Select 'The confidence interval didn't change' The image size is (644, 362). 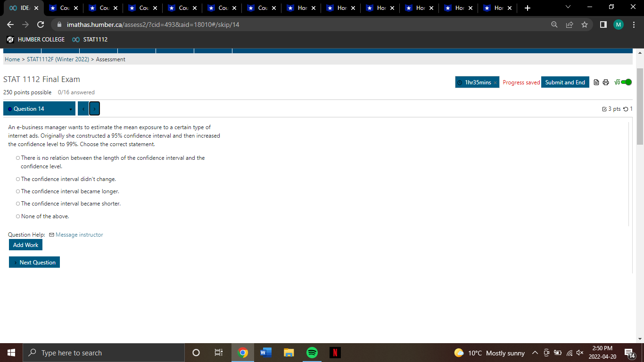click(17, 179)
